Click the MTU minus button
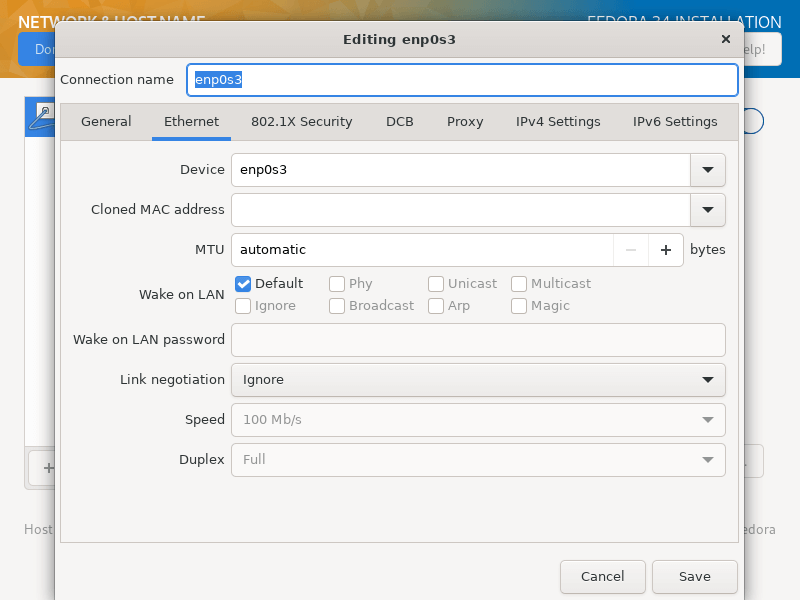 point(631,250)
